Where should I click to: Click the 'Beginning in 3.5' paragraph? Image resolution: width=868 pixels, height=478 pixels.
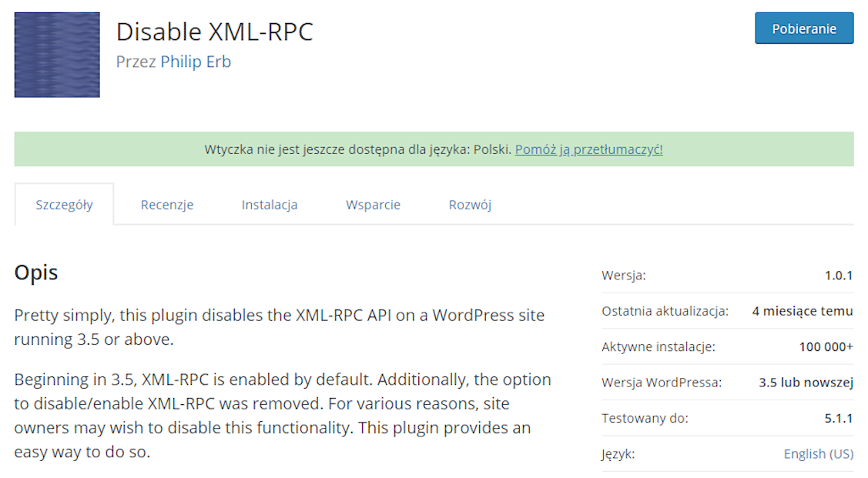point(283,416)
